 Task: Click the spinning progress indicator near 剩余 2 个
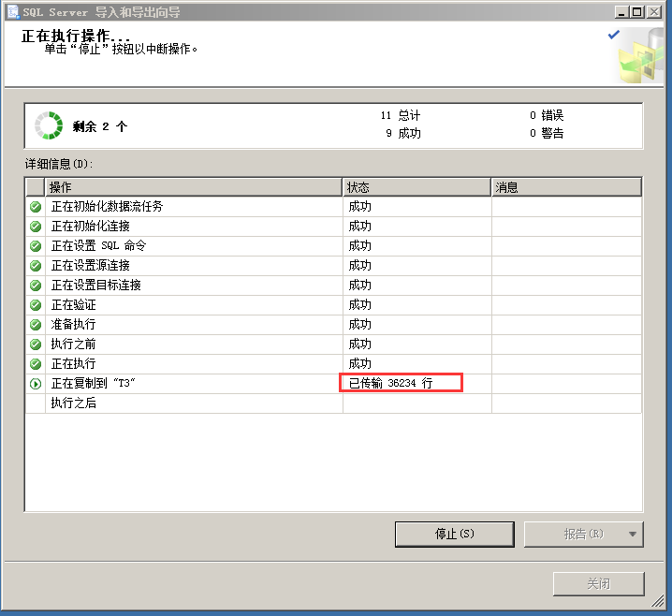(49, 126)
